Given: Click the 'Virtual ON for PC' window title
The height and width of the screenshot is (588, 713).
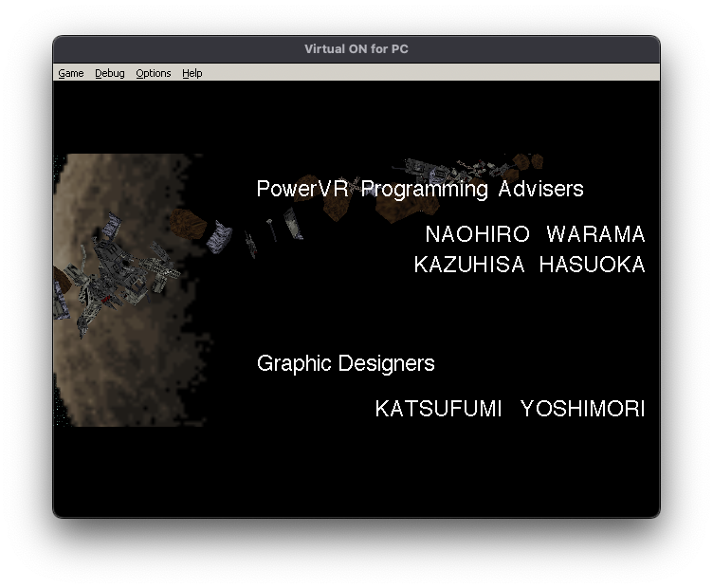Looking at the screenshot, I should tap(356, 49).
